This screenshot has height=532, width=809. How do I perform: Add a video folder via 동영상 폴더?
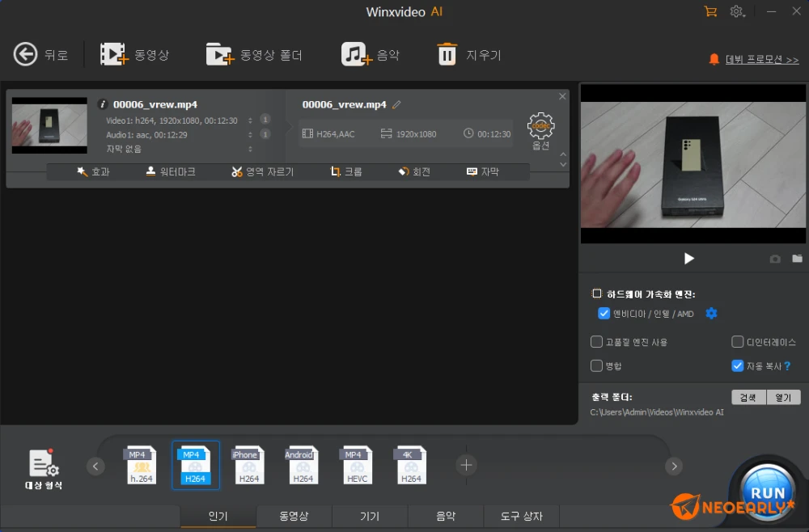tap(254, 55)
